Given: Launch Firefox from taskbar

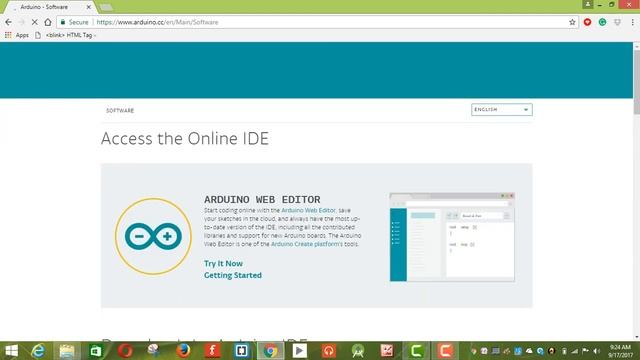Looking at the screenshot, I should tap(183, 351).
